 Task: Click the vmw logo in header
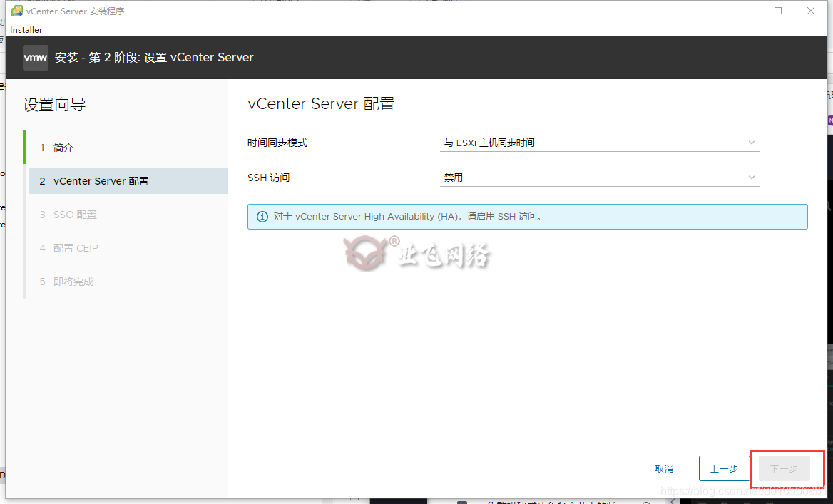36,57
